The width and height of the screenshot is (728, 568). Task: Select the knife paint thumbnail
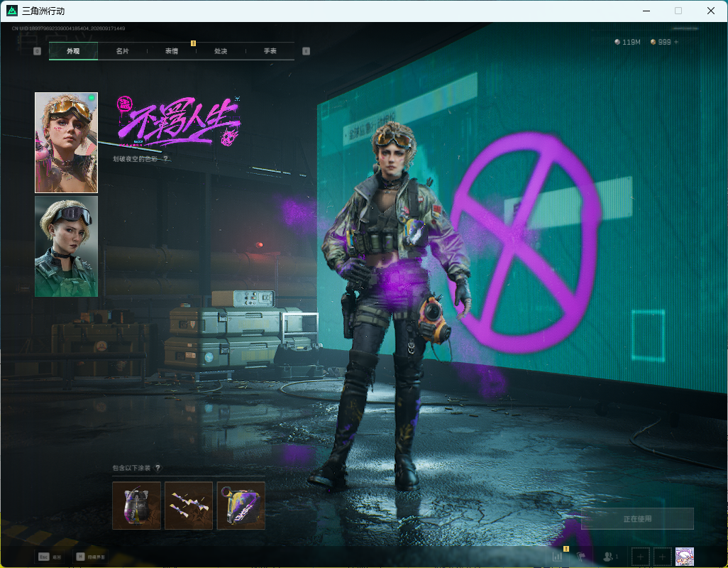[x=189, y=506]
